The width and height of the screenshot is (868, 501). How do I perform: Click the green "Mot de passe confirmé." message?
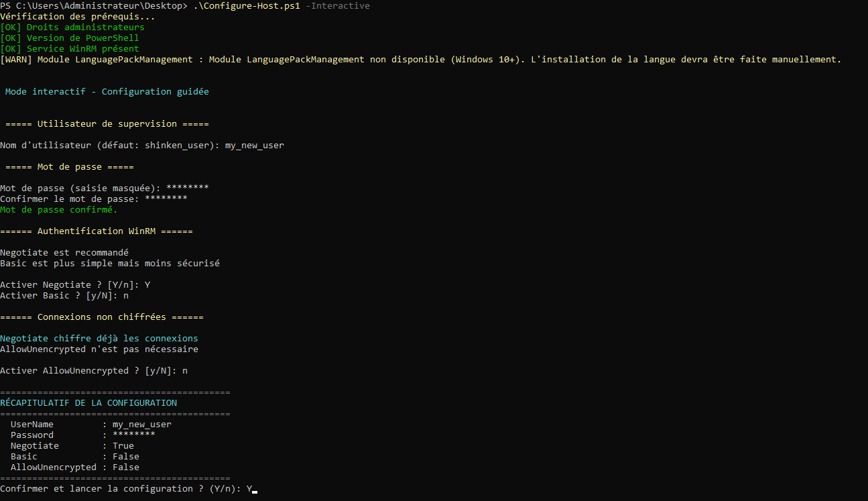59,210
